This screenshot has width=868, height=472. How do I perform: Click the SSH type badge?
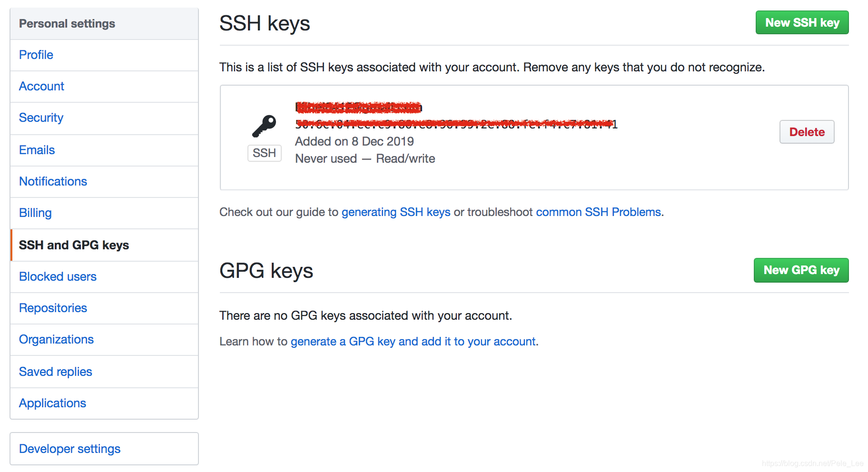click(265, 153)
